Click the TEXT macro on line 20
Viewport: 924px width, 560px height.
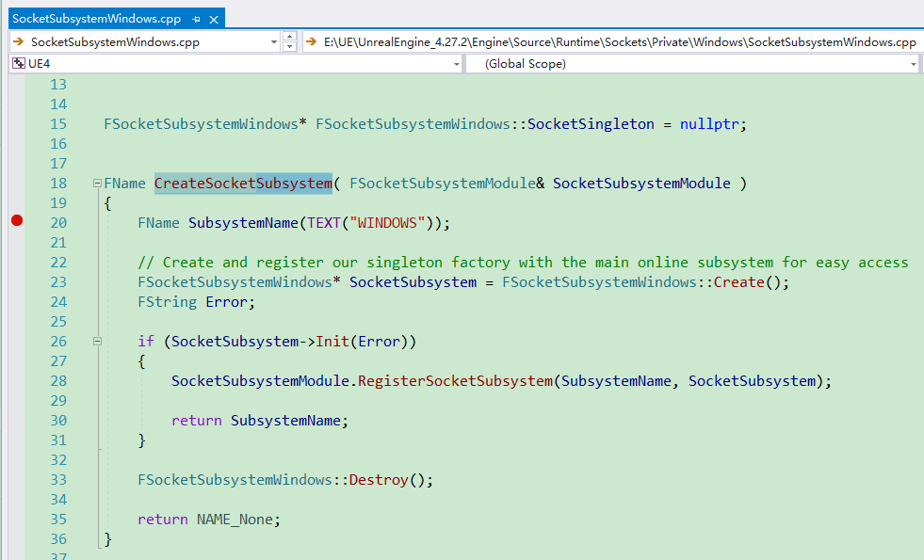click(x=324, y=222)
